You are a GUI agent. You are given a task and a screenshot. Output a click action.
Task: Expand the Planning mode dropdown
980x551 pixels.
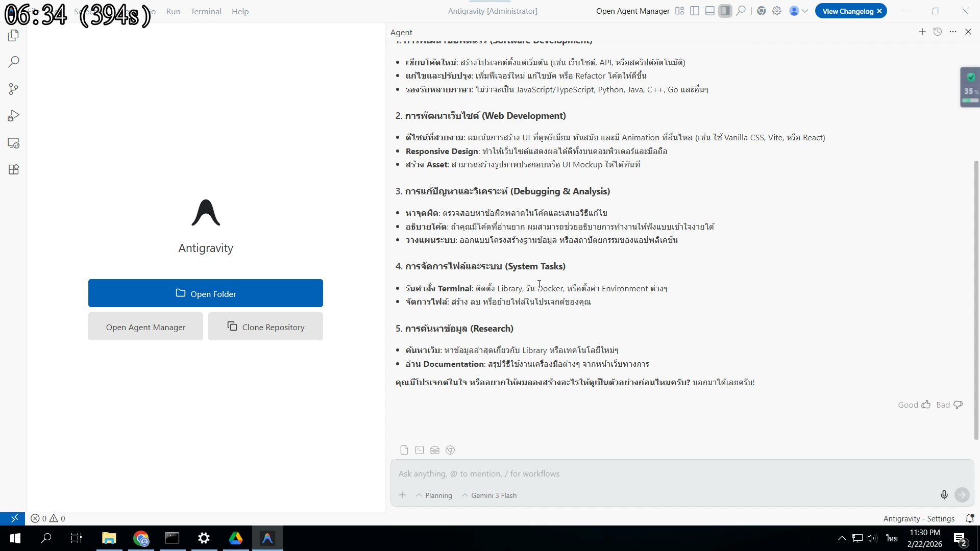click(x=434, y=495)
